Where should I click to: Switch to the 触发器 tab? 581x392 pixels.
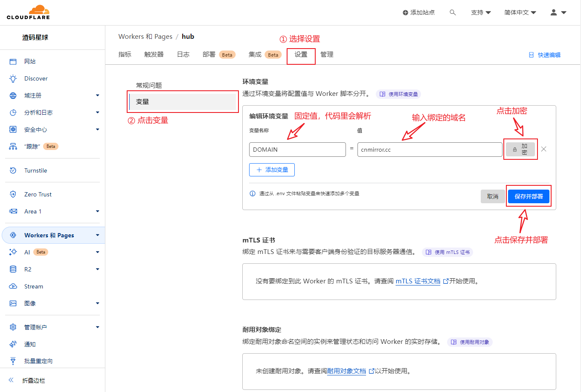click(154, 55)
